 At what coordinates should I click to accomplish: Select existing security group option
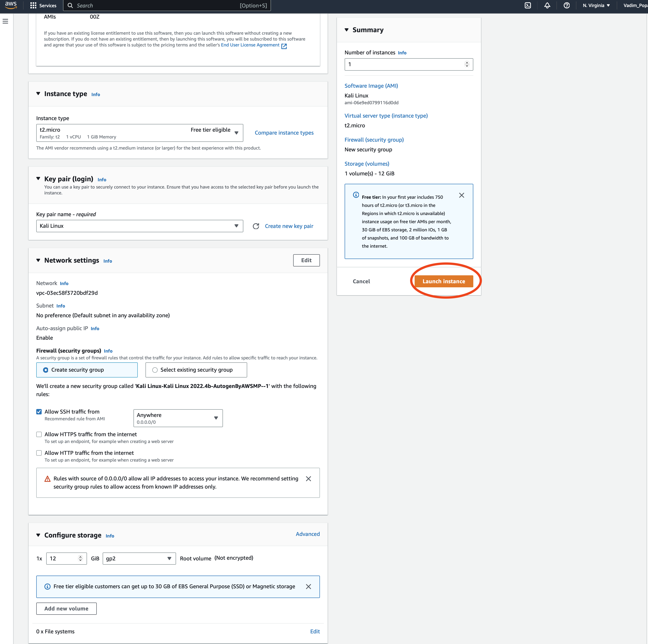(x=155, y=370)
